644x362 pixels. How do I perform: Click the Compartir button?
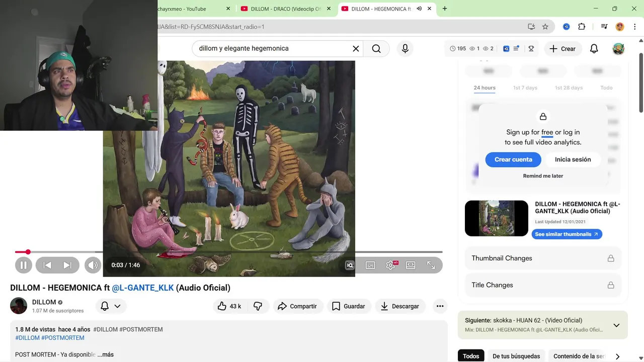(x=297, y=306)
